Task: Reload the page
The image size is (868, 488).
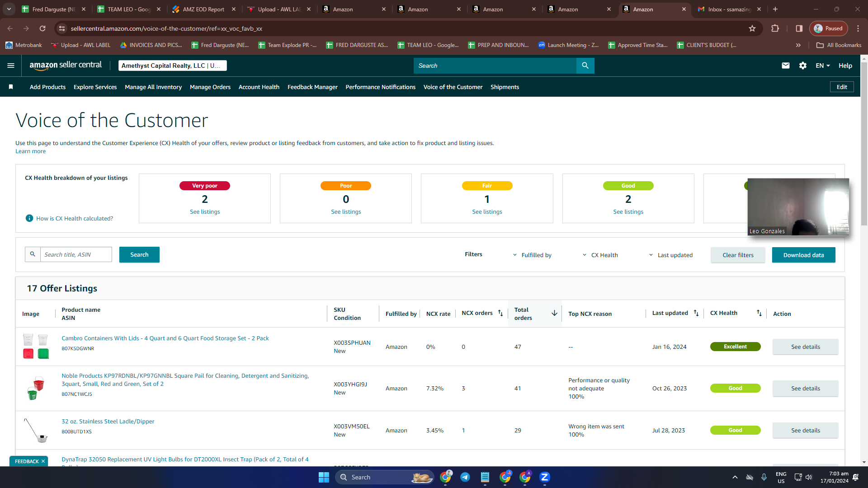Action: point(42,28)
